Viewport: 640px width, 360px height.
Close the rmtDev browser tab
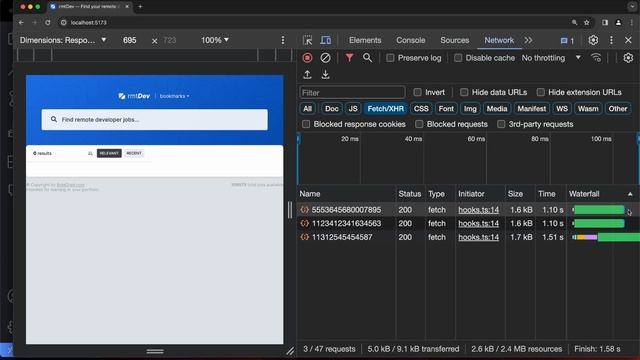[x=127, y=7]
